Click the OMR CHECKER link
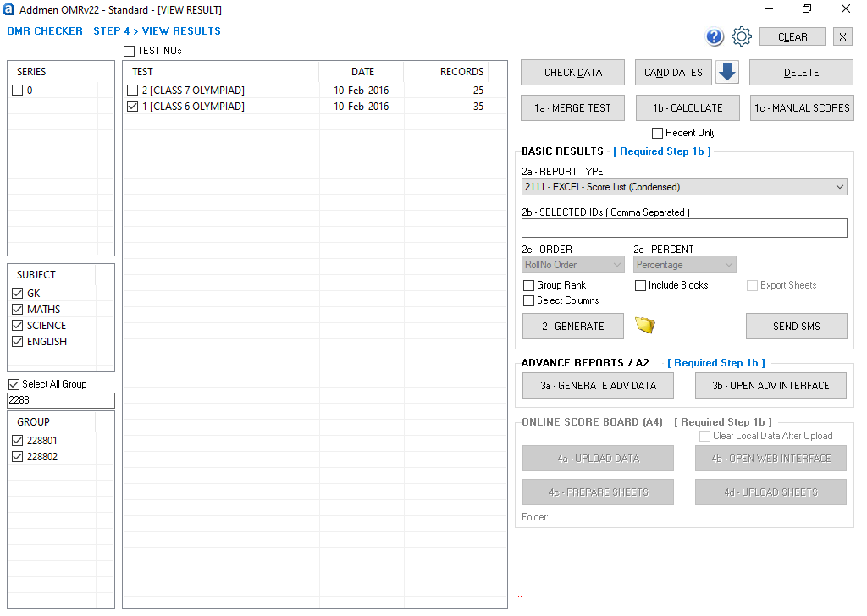867x616 pixels. click(45, 31)
